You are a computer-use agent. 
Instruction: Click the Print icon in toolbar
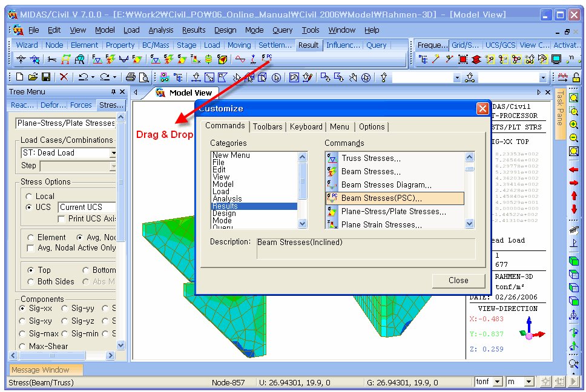pyautogui.click(x=130, y=77)
